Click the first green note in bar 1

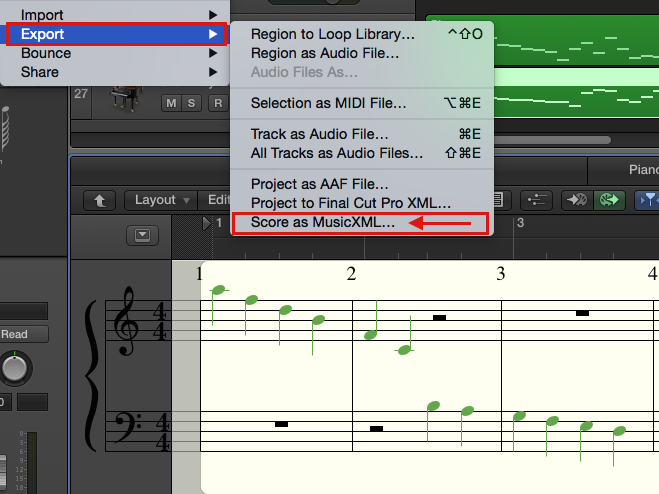[x=219, y=290]
